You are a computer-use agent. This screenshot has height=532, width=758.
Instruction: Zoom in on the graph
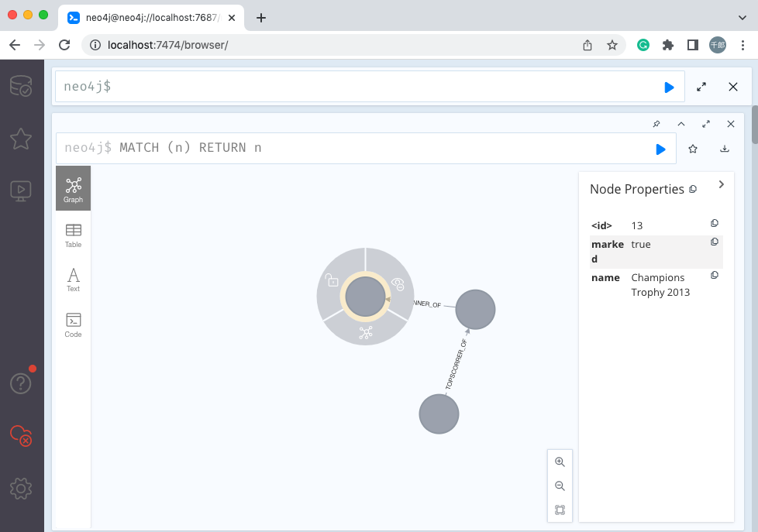[x=560, y=462]
